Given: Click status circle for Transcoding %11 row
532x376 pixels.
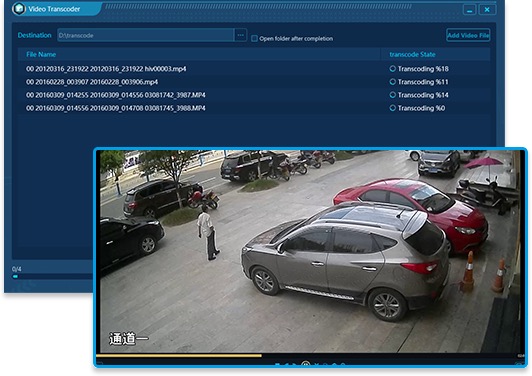Looking at the screenshot, I should coord(393,82).
